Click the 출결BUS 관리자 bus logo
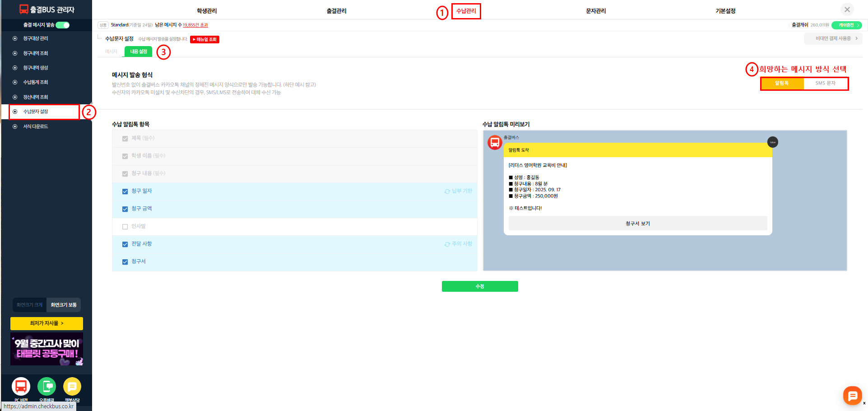 pos(23,9)
